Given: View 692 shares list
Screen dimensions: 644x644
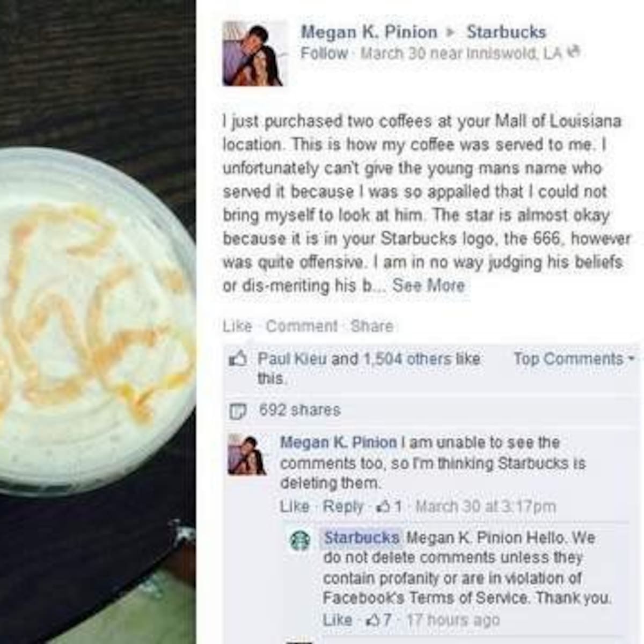Looking at the screenshot, I should 299,410.
